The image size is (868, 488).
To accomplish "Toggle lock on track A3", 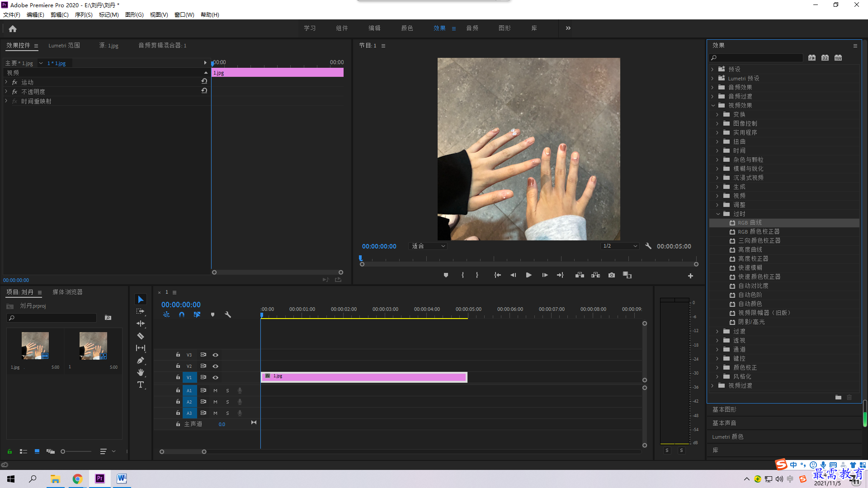I will (178, 413).
